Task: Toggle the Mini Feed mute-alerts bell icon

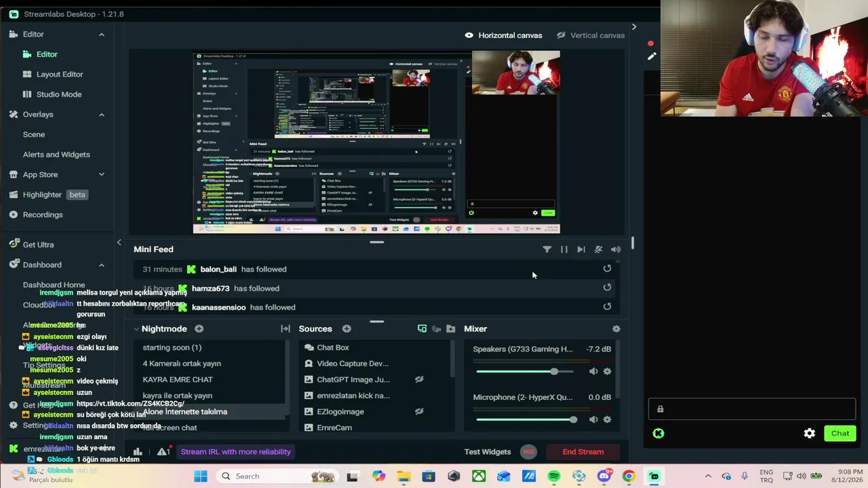Action: pyautogui.click(x=598, y=249)
